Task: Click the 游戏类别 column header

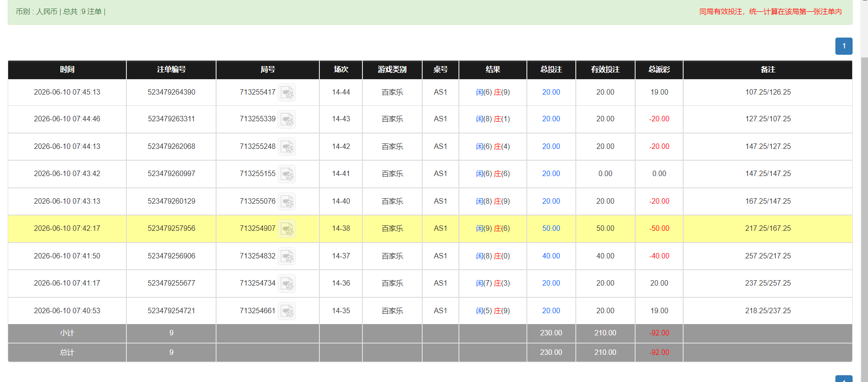Action: pyautogui.click(x=392, y=70)
